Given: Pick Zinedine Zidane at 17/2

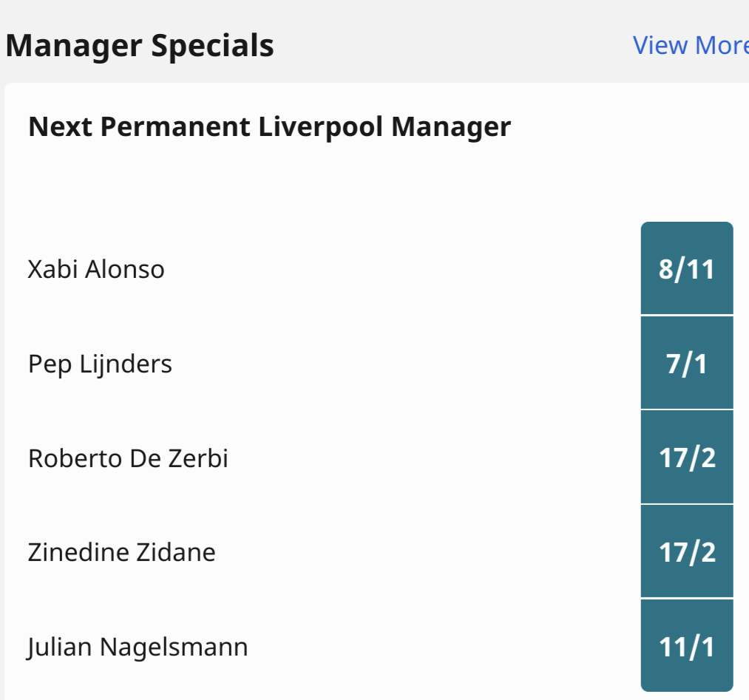Looking at the screenshot, I should coord(687,551).
